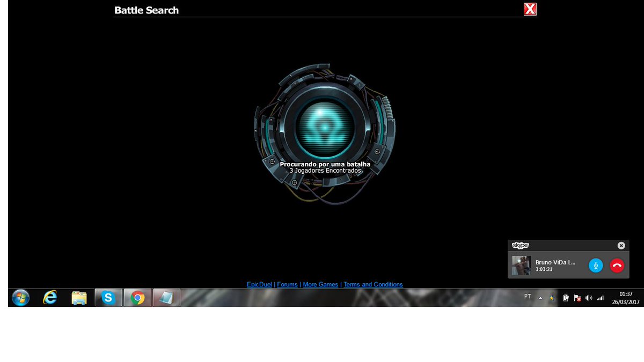Click the 3:03:21 call duration text
Image resolution: width=644 pixels, height=362 pixels.
[544, 269]
